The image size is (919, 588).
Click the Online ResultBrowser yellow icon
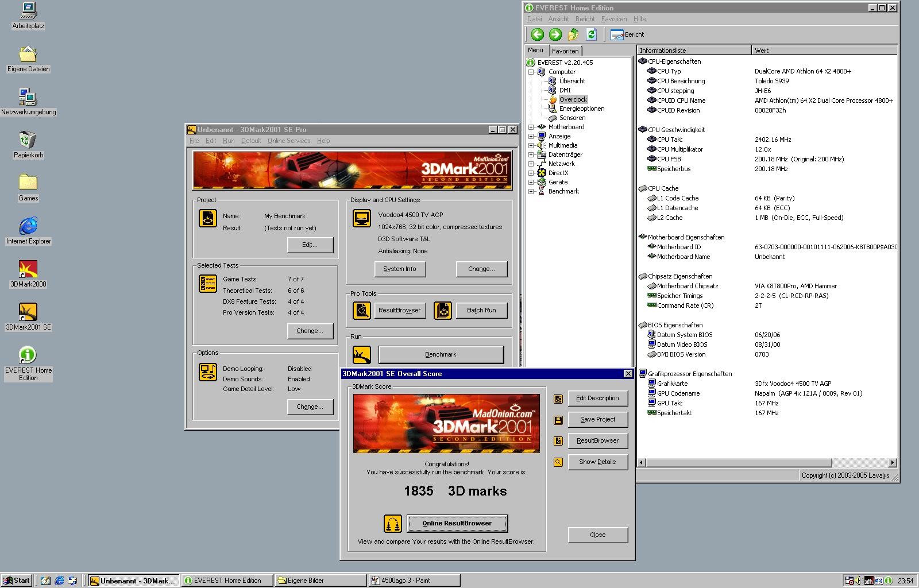[x=393, y=524]
